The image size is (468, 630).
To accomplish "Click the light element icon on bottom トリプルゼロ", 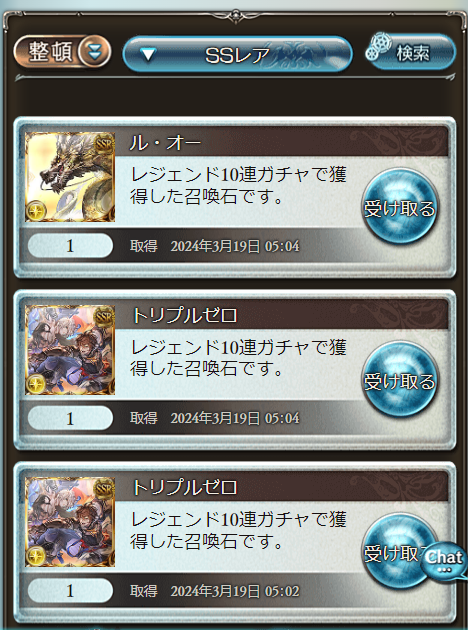I will [36, 556].
